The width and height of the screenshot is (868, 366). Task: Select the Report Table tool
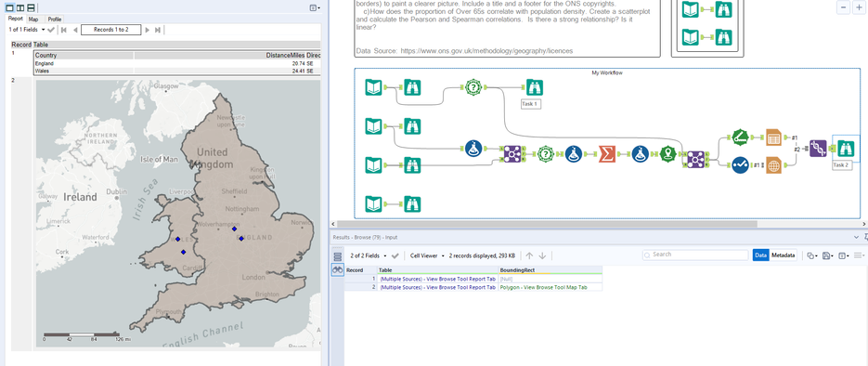tap(773, 137)
